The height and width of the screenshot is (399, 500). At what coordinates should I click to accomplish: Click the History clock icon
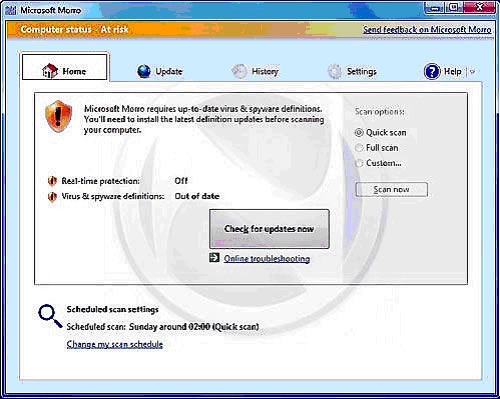click(x=239, y=71)
